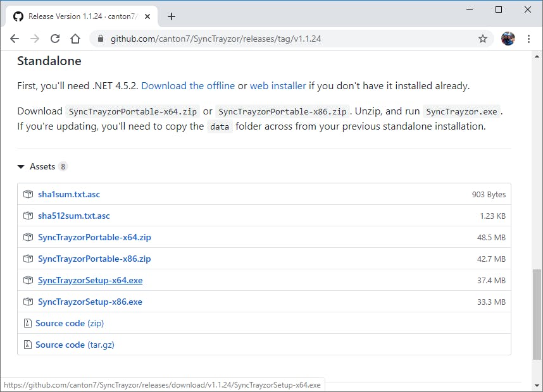Open the Chrome profile avatar
The height and width of the screenshot is (392, 543).
508,39
